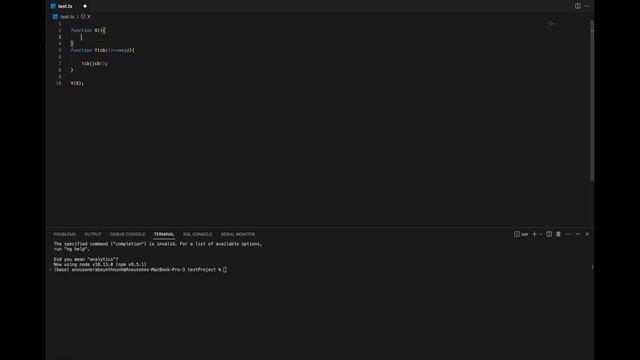Viewport: 640px width, 360px height.
Task: Click 'Did you mean "analytics"?' terminal text
Action: pos(86,259)
